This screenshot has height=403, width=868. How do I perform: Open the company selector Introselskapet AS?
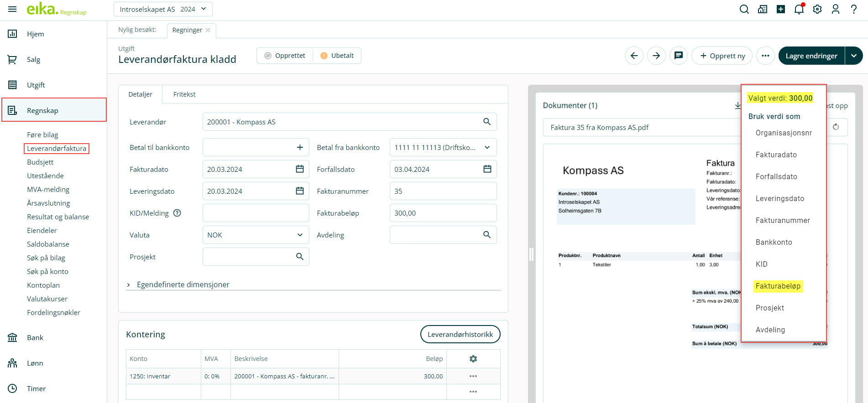tap(163, 9)
